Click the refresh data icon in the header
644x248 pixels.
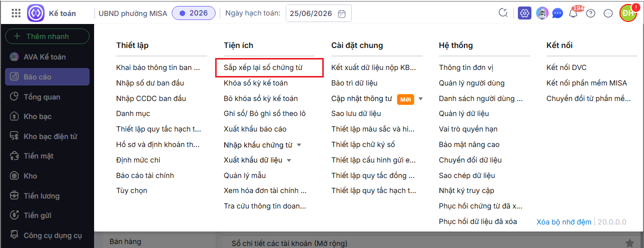click(503, 13)
